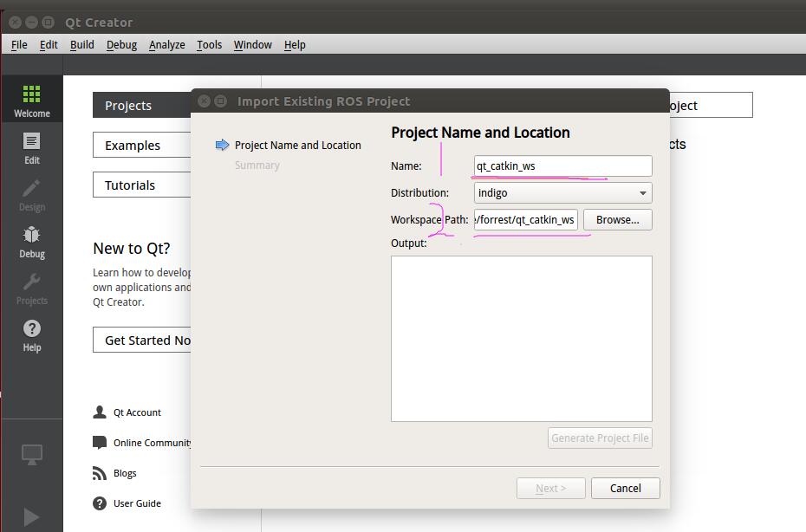806x532 pixels.
Task: Click the Summary wizard step
Action: click(x=257, y=165)
